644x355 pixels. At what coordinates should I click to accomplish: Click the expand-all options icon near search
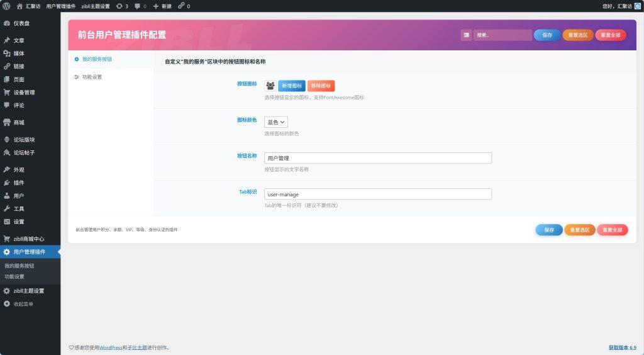point(466,35)
